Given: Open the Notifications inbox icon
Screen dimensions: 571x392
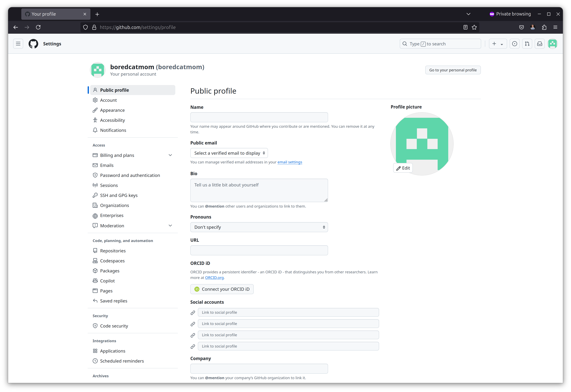Looking at the screenshot, I should click(x=540, y=44).
